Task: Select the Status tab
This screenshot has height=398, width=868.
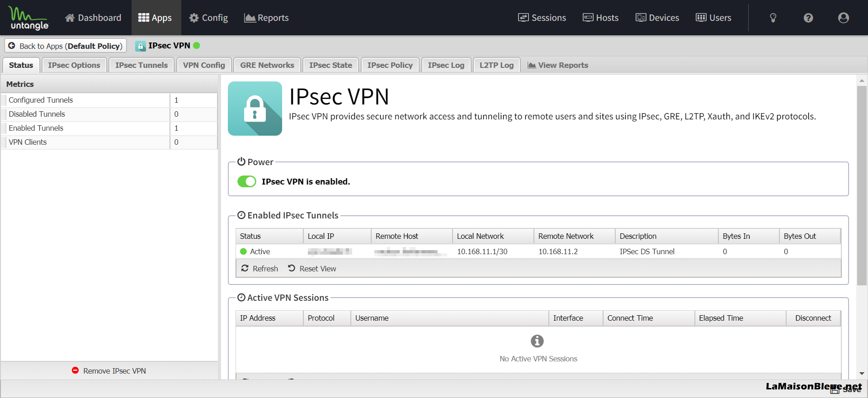Action: (21, 65)
